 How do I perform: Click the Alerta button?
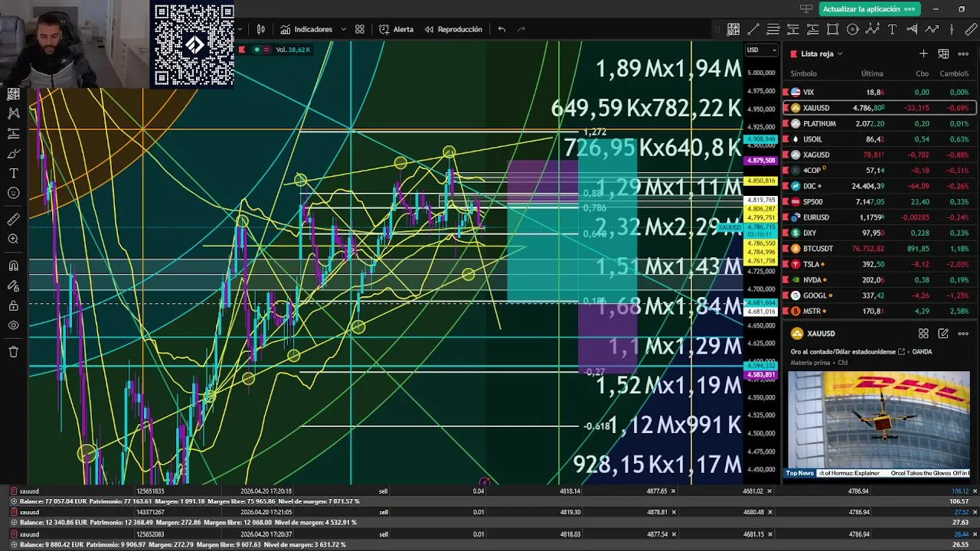point(396,29)
